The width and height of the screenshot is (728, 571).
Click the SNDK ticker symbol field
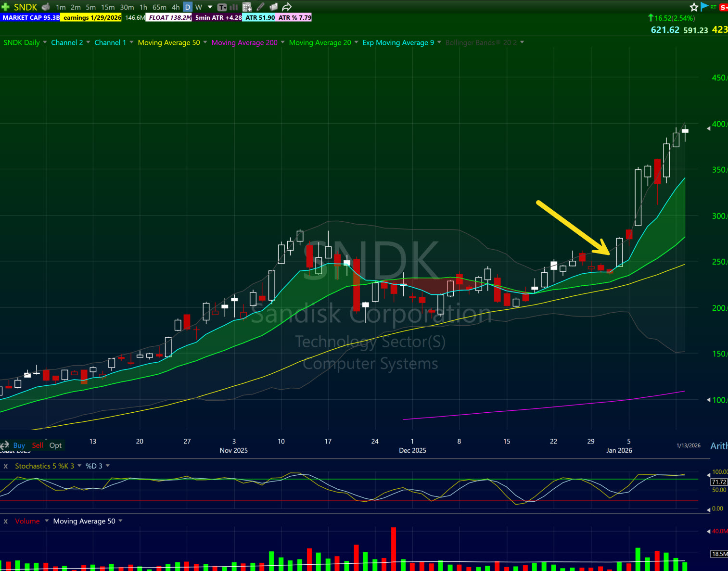[x=26, y=7]
